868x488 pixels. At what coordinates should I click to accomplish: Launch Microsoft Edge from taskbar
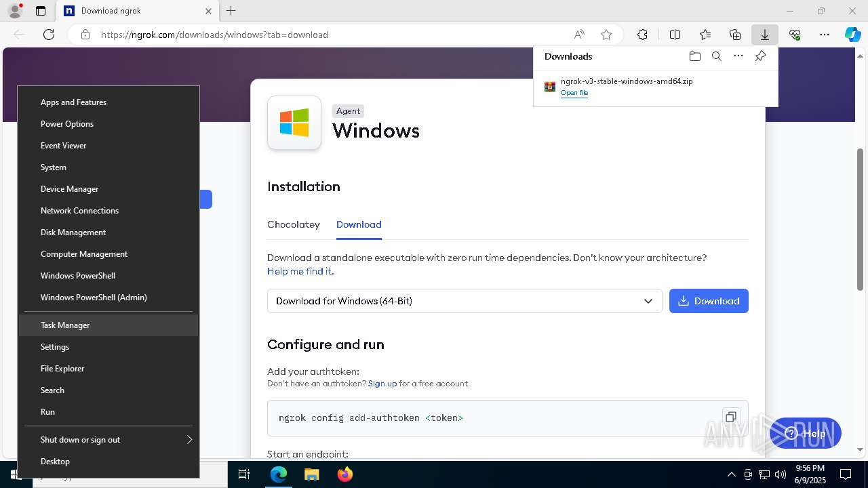click(279, 474)
